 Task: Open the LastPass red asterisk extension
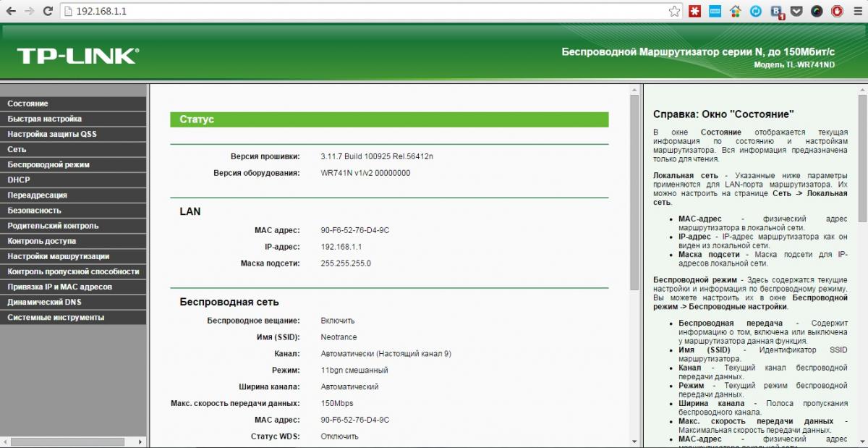[695, 12]
